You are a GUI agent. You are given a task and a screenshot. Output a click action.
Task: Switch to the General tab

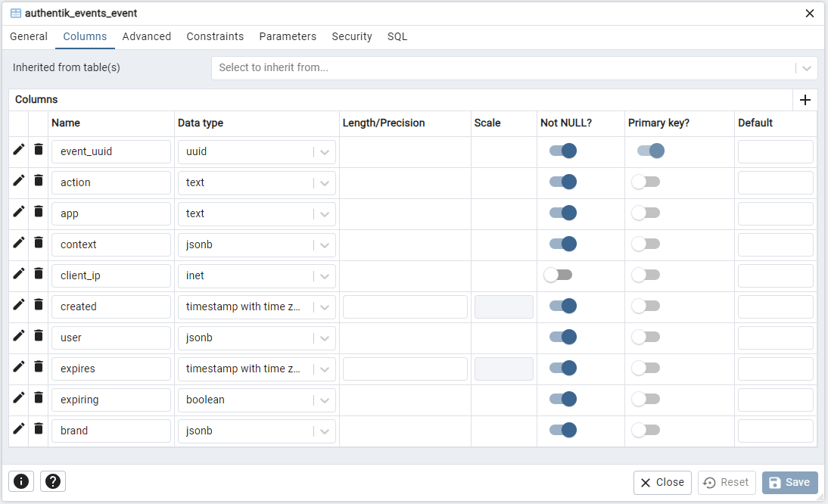click(29, 36)
